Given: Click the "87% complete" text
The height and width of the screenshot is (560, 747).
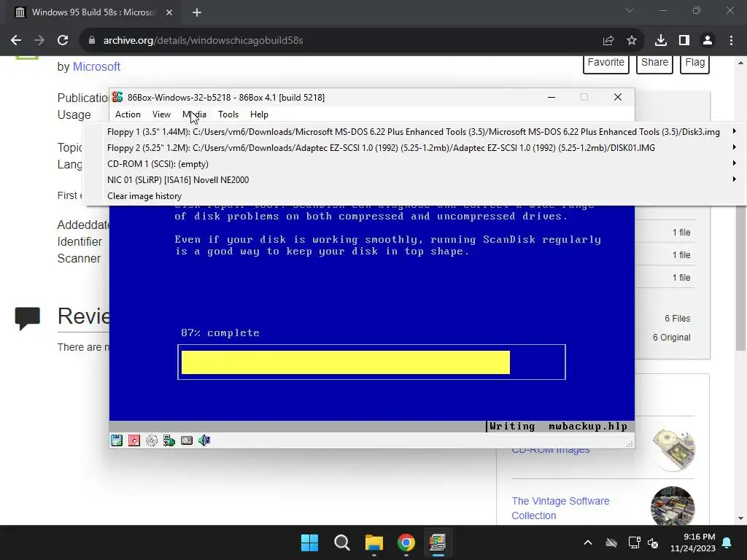Looking at the screenshot, I should click(220, 332).
